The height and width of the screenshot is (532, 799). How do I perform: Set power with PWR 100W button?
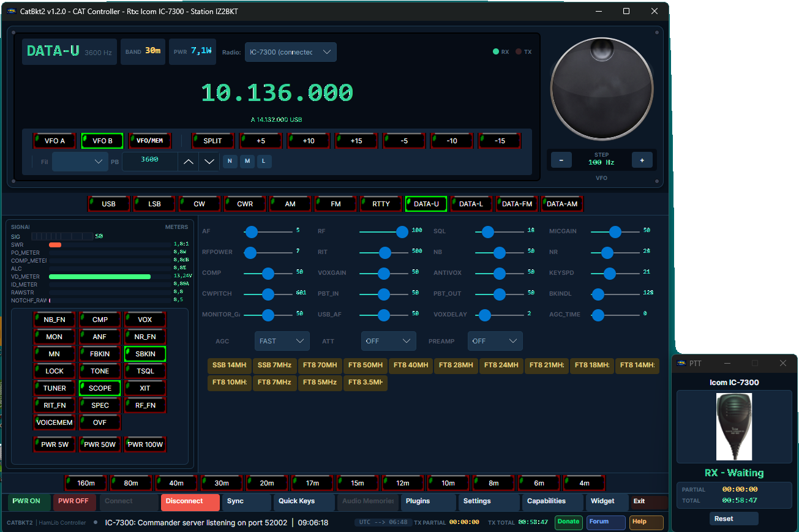click(145, 444)
